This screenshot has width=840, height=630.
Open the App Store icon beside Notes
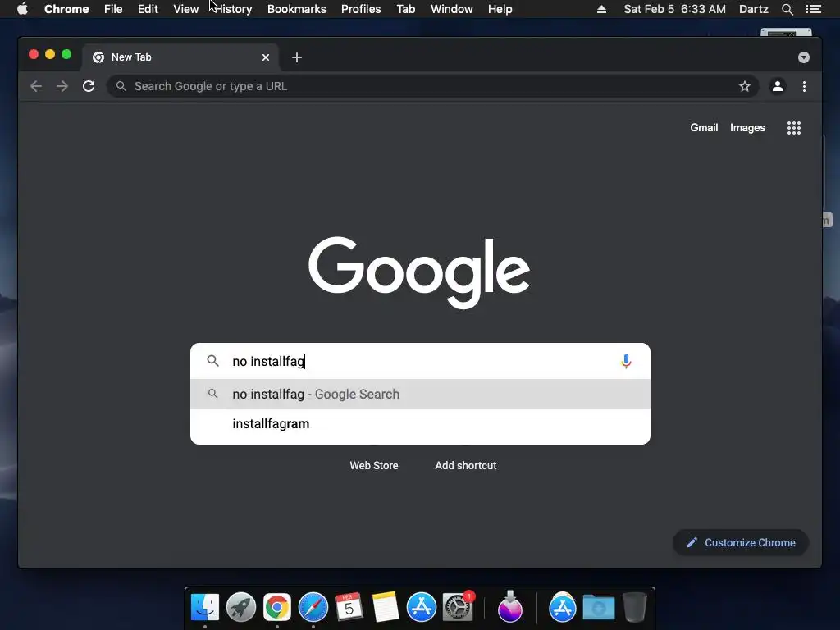pos(422,608)
